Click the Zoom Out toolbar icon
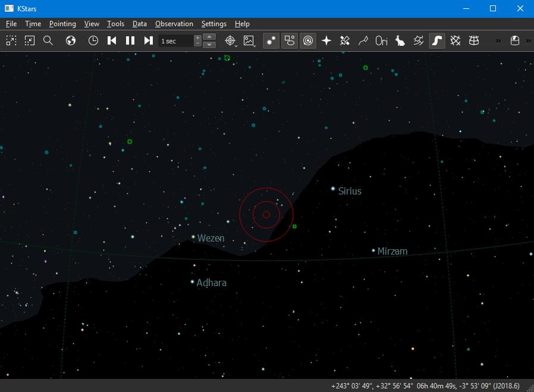534x392 pixels. [x=30, y=41]
